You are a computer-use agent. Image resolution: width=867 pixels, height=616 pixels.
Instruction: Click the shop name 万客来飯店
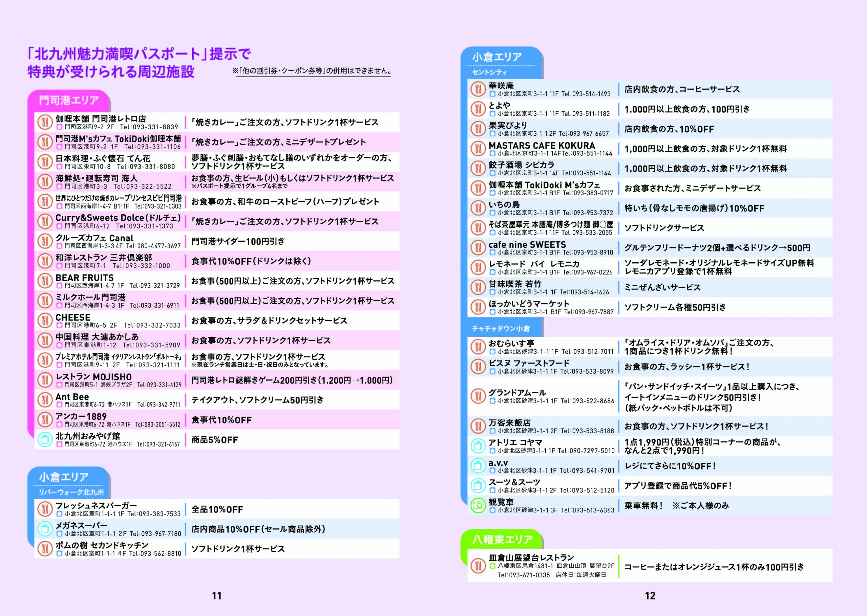[510, 422]
